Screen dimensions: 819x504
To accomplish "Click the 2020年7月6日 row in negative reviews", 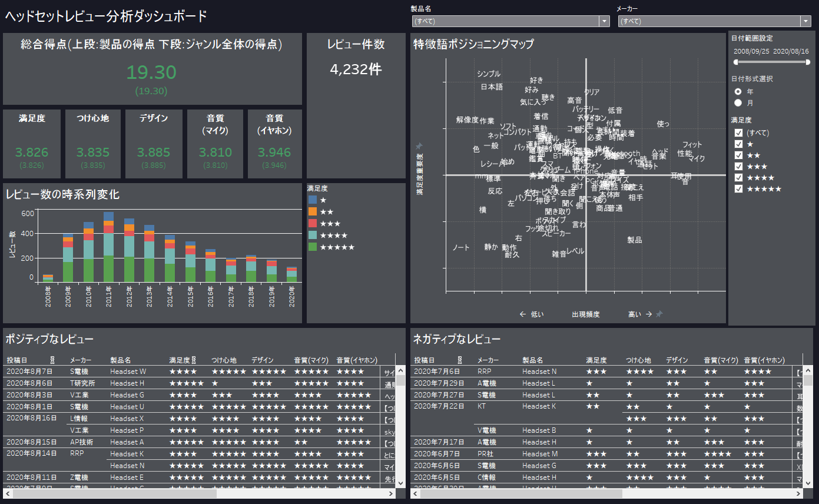I will point(606,372).
